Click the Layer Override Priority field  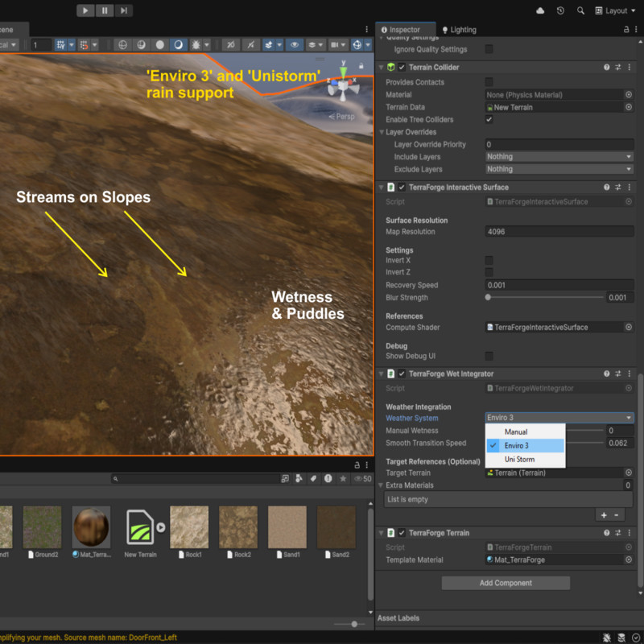(559, 145)
